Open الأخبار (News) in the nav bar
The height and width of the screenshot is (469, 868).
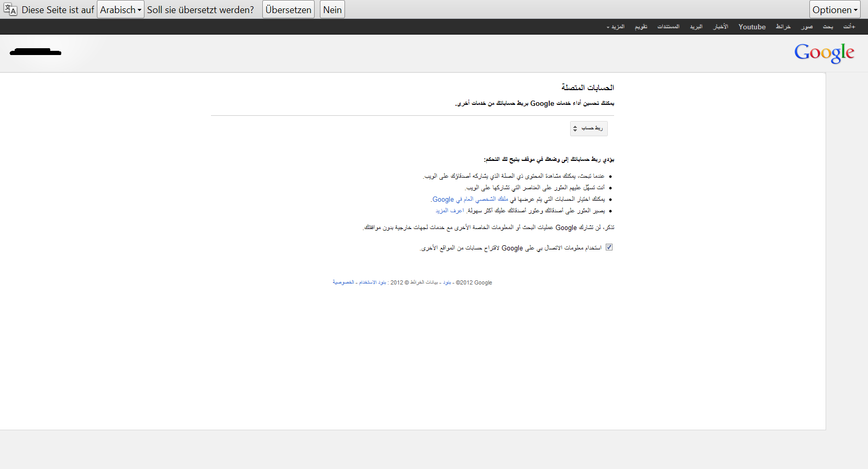tap(720, 27)
